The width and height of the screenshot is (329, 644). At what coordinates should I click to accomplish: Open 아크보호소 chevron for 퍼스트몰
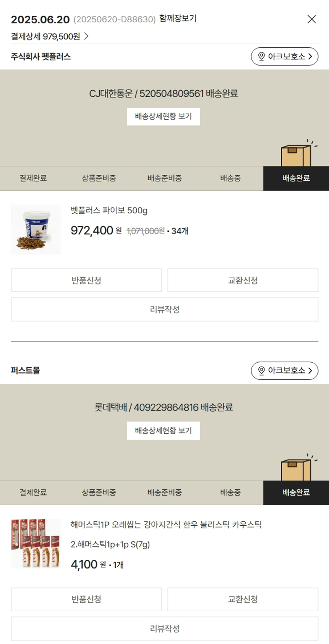(x=311, y=371)
